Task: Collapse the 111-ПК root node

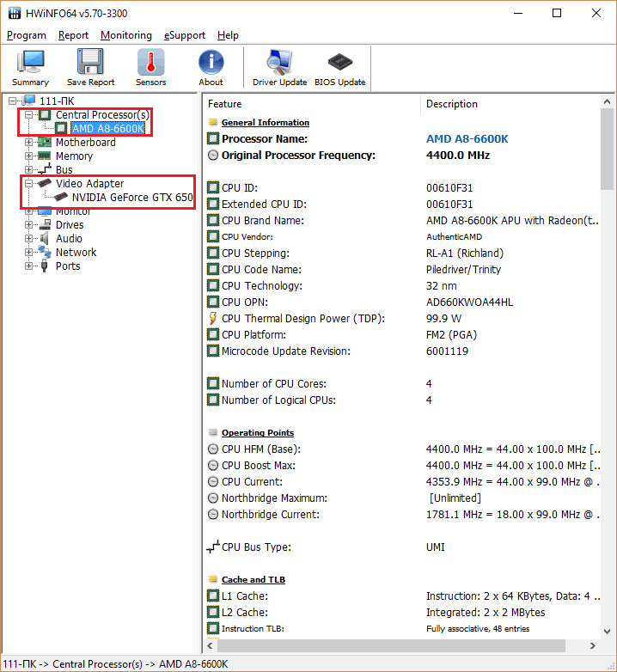Action: pyautogui.click(x=12, y=101)
